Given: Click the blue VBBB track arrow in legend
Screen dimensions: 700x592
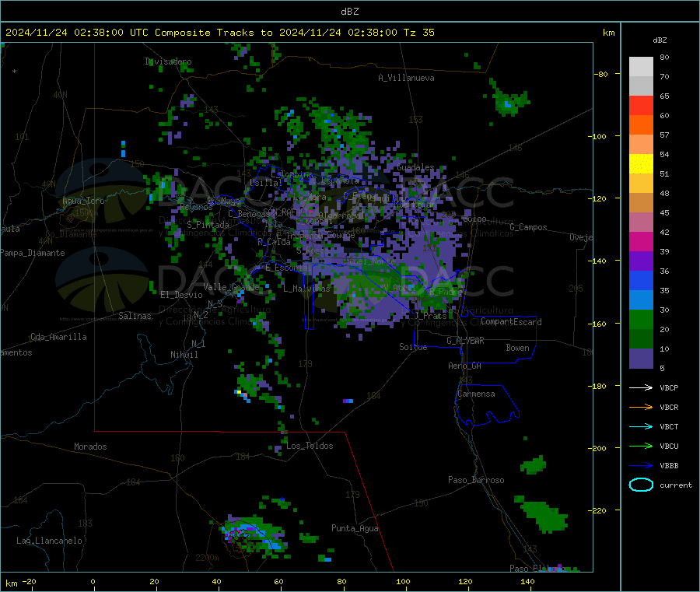Looking at the screenshot, I should point(641,465).
